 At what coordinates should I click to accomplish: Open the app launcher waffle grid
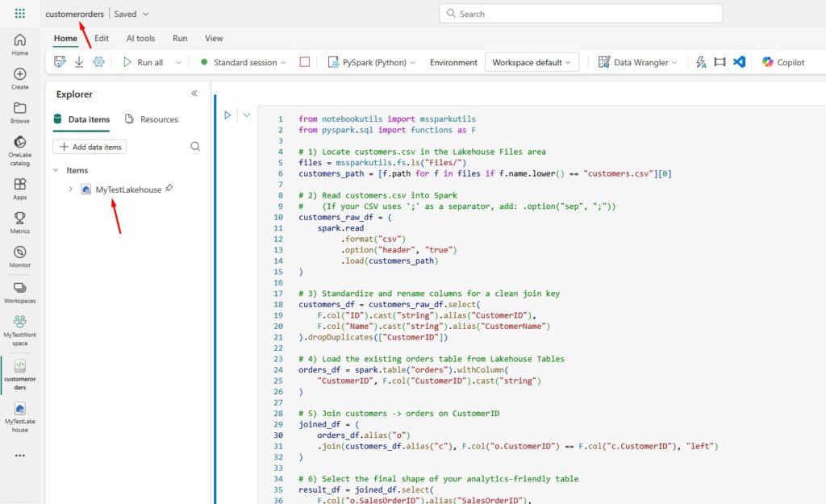(x=19, y=13)
